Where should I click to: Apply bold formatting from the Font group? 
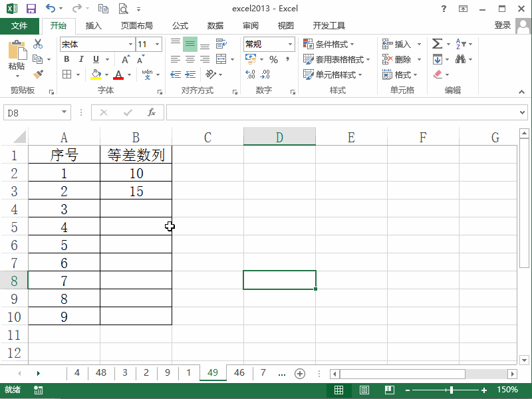coord(66,59)
